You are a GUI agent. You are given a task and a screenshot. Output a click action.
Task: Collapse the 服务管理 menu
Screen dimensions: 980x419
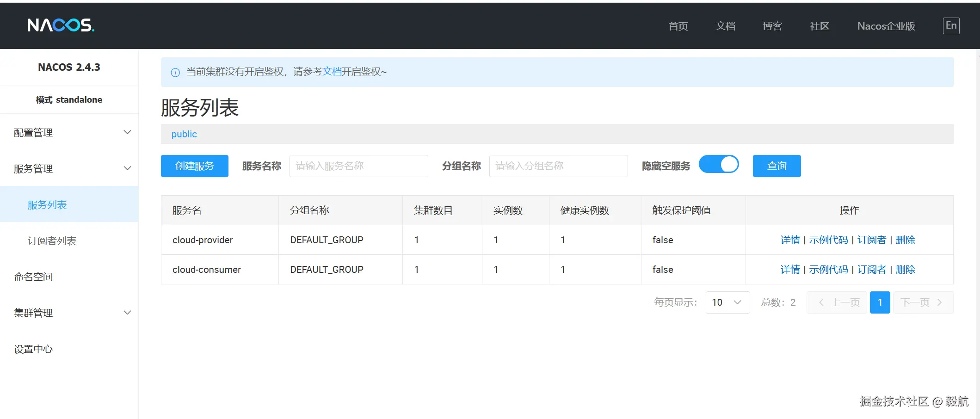[69, 169]
